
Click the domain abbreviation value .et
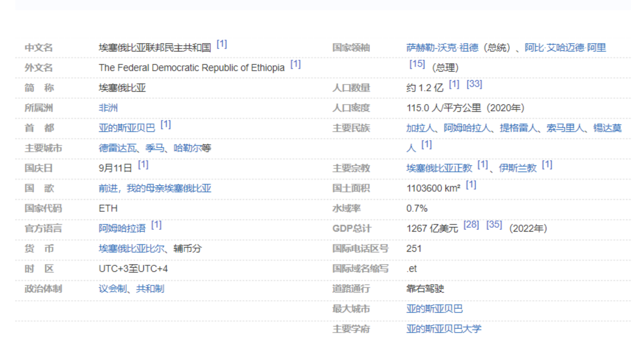click(x=412, y=269)
